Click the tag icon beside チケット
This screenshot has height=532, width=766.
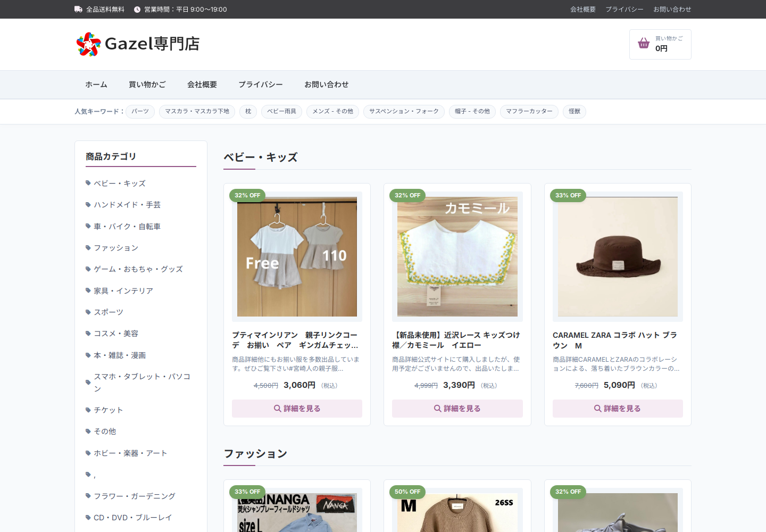[88, 410]
